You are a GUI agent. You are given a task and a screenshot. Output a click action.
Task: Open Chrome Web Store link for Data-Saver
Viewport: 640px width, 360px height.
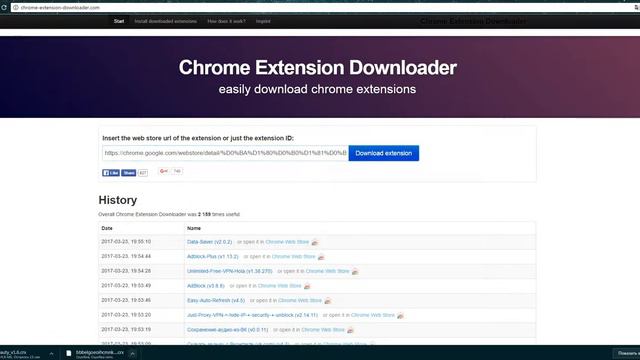coord(287,242)
